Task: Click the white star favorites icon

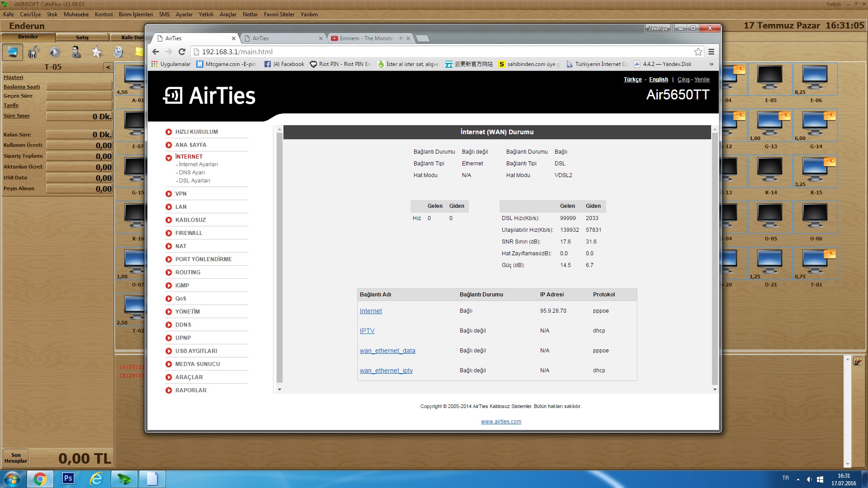Action: pyautogui.click(x=97, y=52)
